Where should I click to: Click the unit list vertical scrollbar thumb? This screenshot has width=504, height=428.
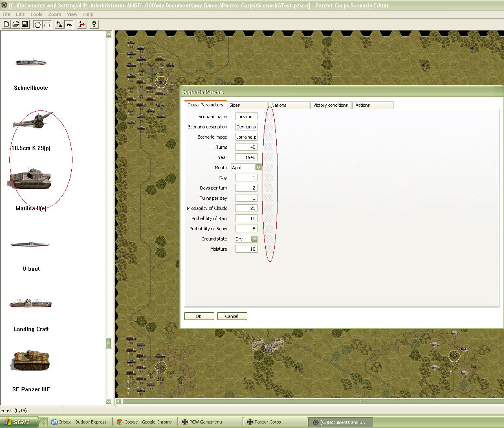pos(108,343)
